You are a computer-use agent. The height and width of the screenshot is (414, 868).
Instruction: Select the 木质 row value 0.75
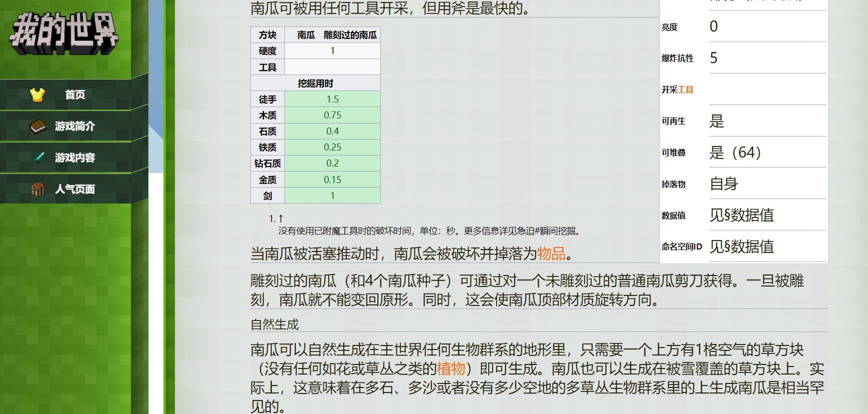(332, 115)
